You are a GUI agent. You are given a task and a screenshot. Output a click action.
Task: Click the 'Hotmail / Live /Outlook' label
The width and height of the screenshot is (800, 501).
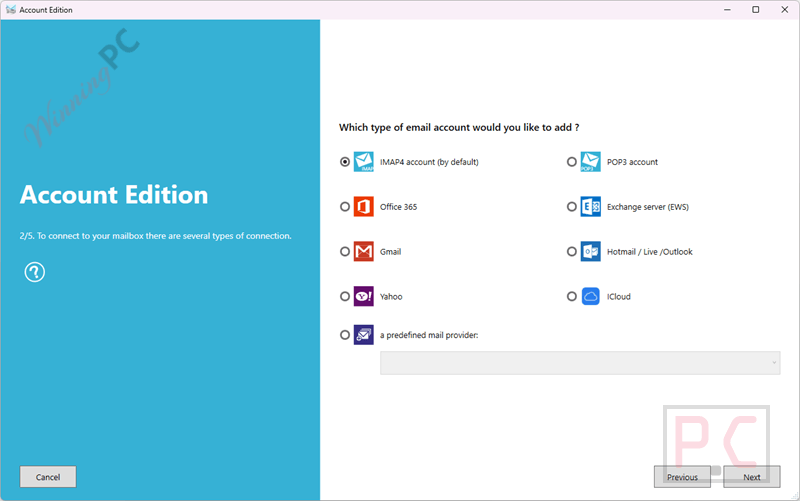click(x=649, y=252)
